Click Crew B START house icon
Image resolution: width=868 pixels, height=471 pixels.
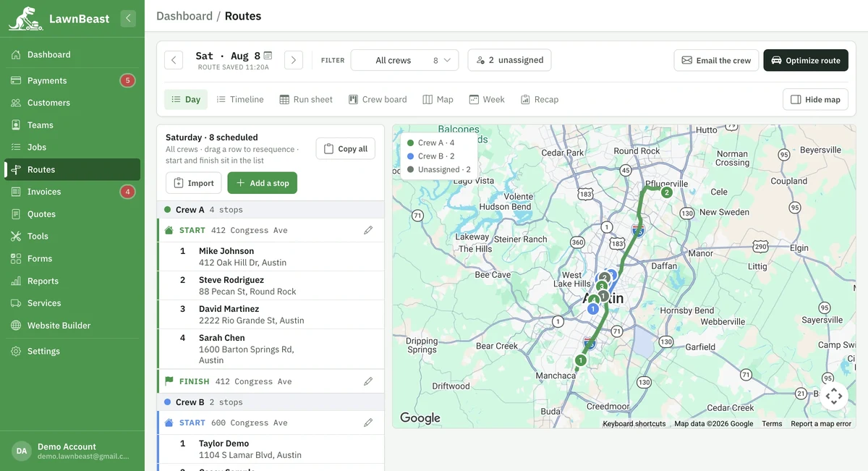click(x=169, y=423)
